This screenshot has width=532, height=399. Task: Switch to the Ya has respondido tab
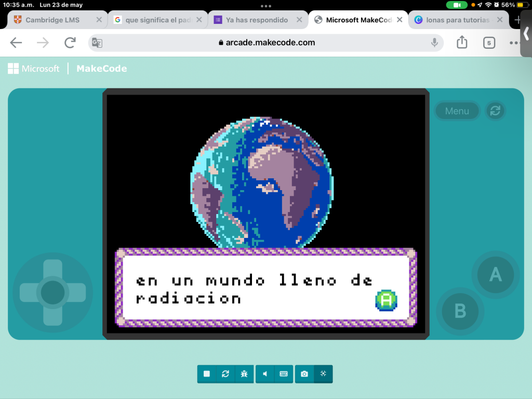point(257,20)
